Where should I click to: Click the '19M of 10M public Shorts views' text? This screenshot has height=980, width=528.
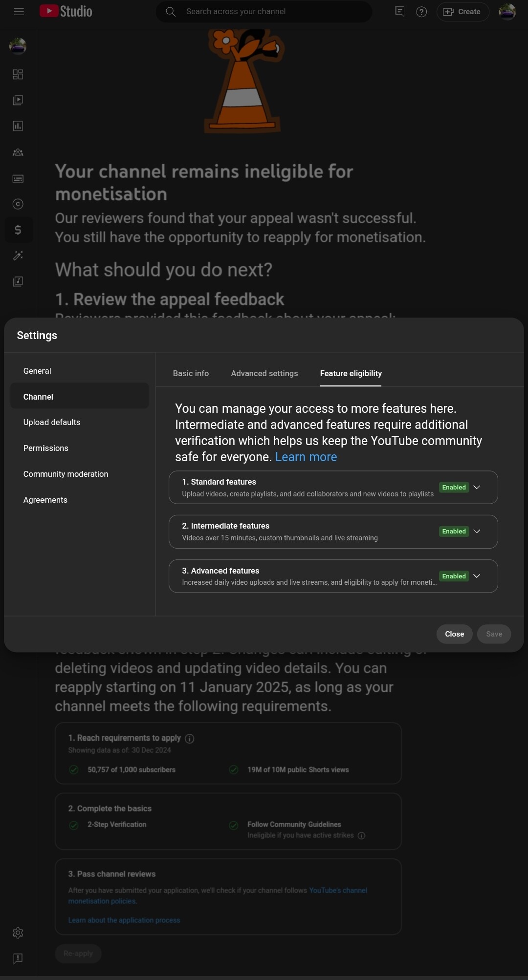(298, 769)
